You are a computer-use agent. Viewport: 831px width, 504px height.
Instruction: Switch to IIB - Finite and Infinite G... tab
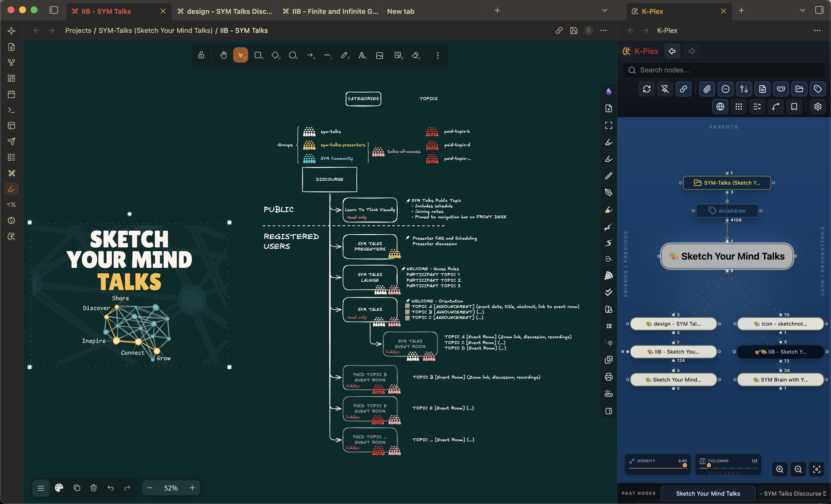tap(331, 11)
